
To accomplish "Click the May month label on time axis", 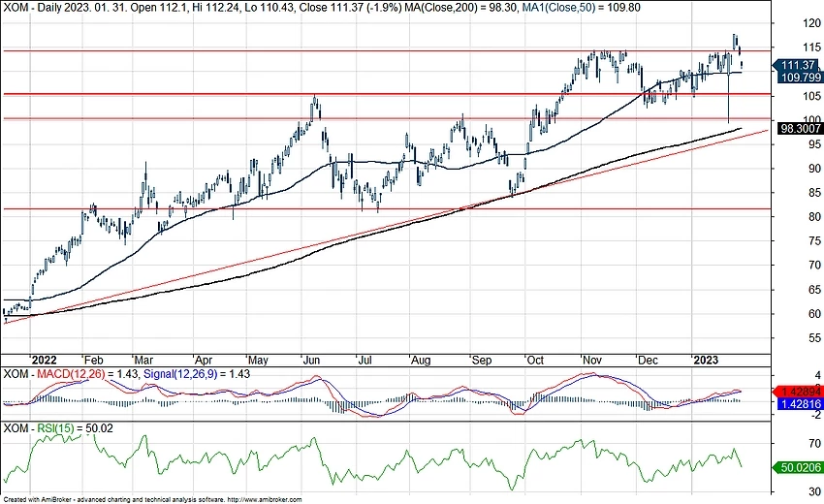I will coord(258,360).
